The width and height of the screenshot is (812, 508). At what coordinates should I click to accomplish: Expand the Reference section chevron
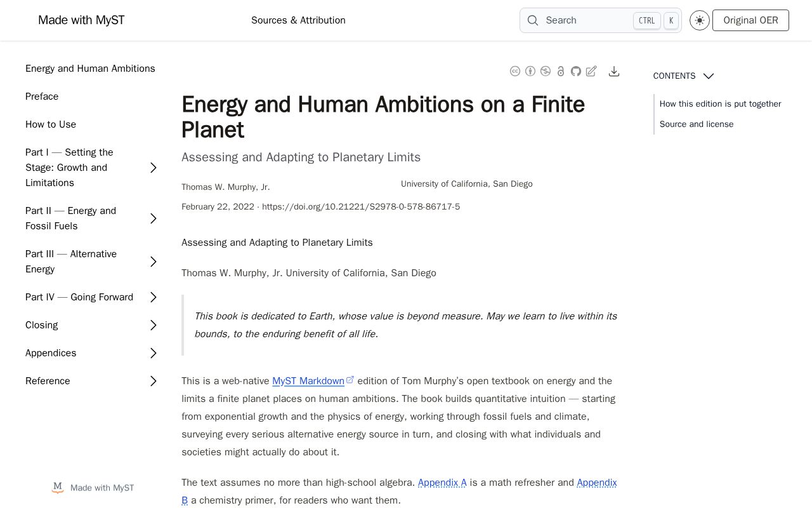(x=153, y=381)
